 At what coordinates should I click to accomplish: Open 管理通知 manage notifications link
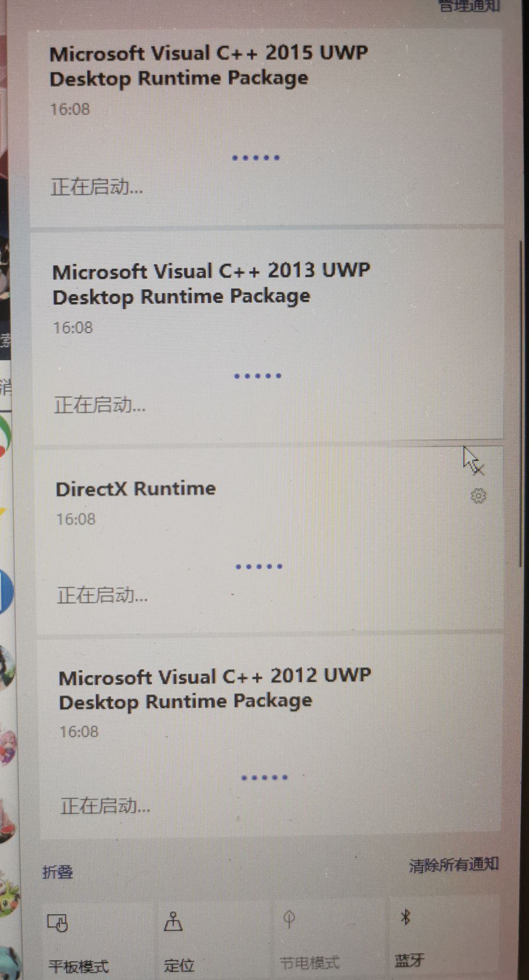tap(469, 5)
